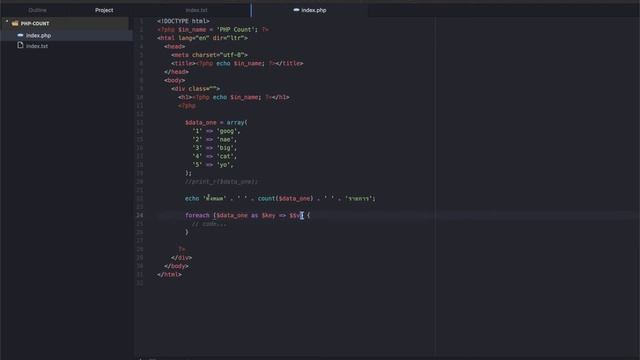This screenshot has width=640, height=360.
Task: Click the div class="" line
Action: pos(196,89)
